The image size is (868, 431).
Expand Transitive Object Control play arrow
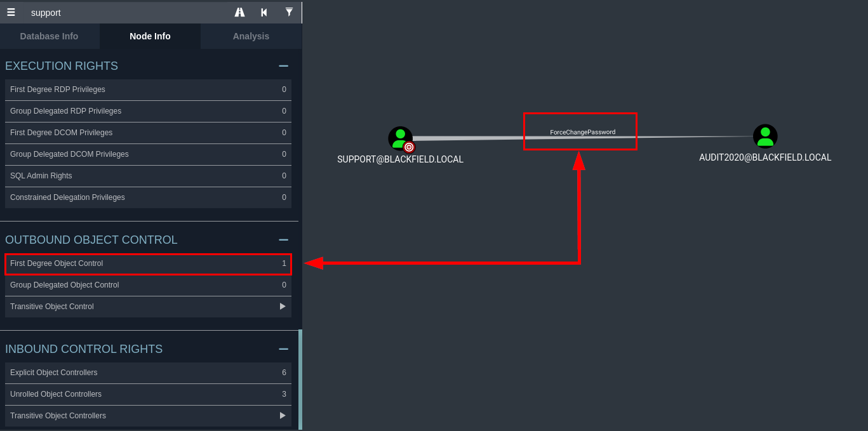tap(283, 307)
